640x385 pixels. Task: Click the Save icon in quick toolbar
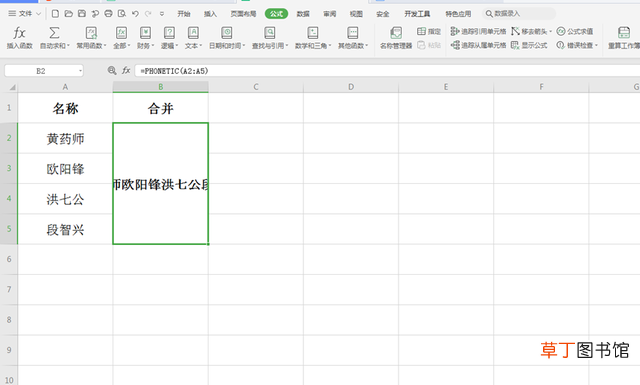pyautogui.click(x=82, y=14)
